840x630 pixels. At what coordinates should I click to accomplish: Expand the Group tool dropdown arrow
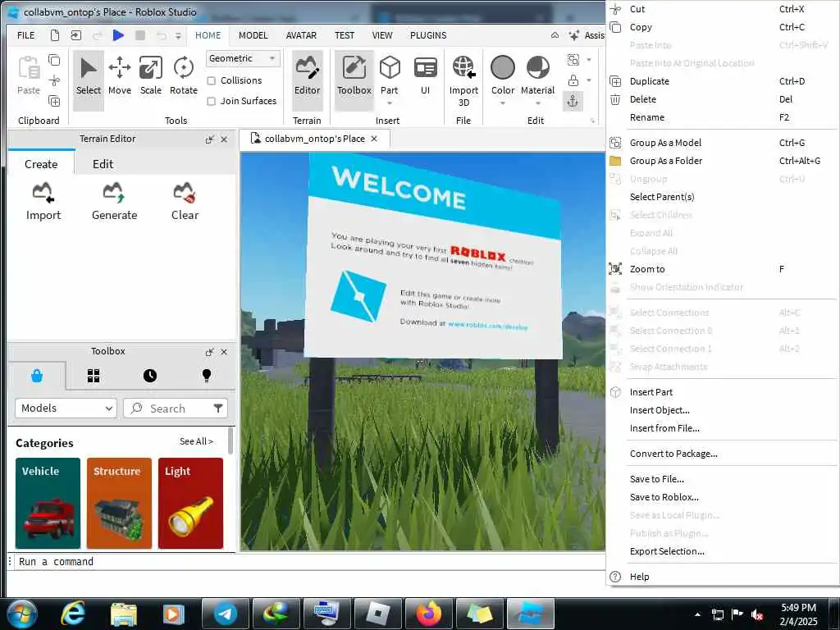pyautogui.click(x=589, y=60)
